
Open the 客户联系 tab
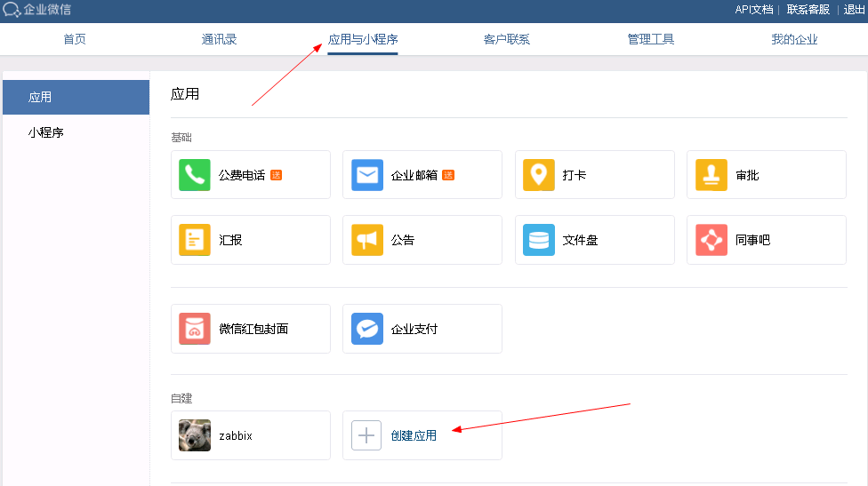(507, 39)
